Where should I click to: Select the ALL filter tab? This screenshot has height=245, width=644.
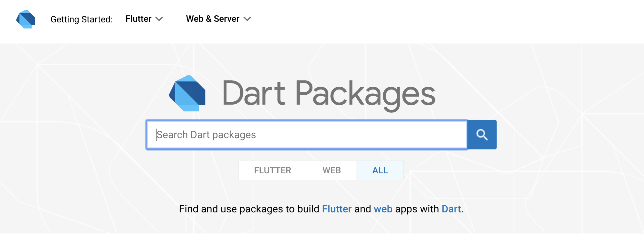pos(380,170)
